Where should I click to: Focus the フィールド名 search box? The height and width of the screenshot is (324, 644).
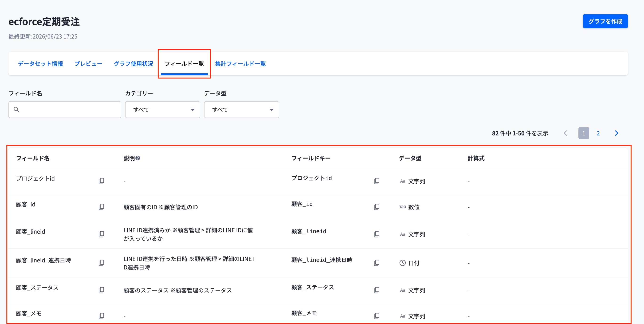(x=65, y=110)
